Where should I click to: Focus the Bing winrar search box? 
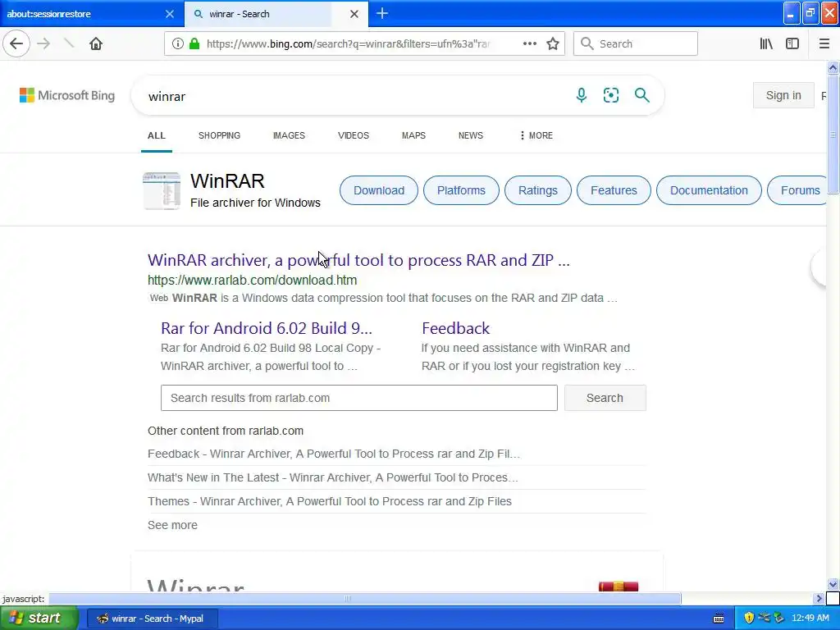354,96
